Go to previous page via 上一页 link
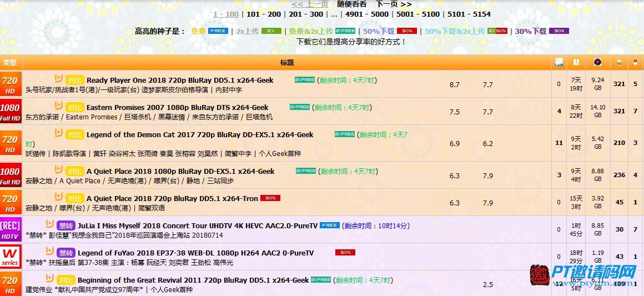The height and width of the screenshot is (296, 644). pos(310,4)
